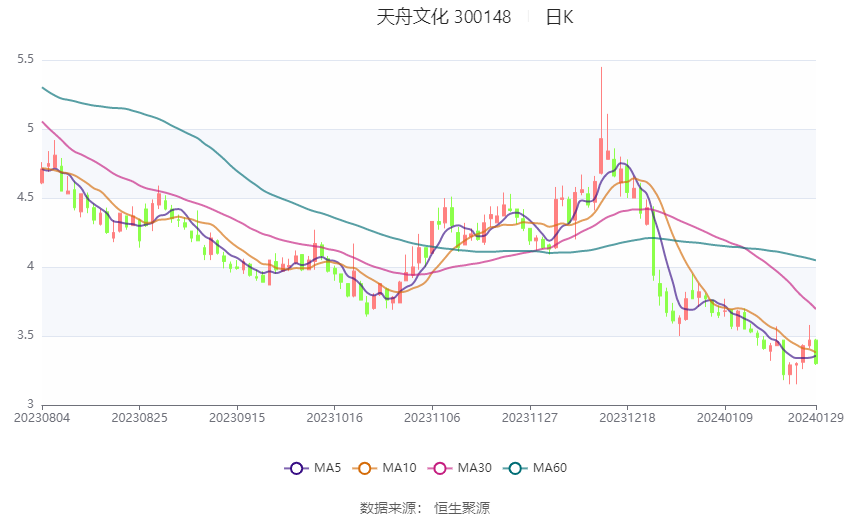This screenshot has width=850, height=516.
Task: Click the 20240109 date axis label
Action: pos(725,418)
